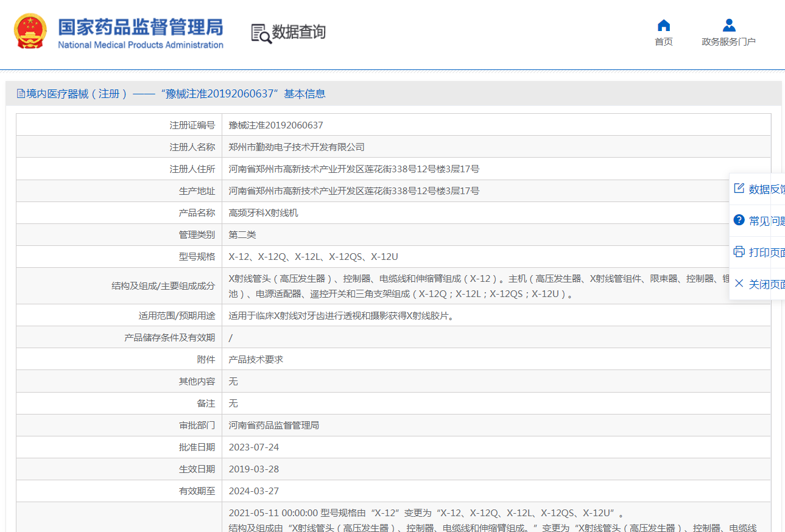
Task: Open the 首页 navigation link
Action: pos(664,41)
